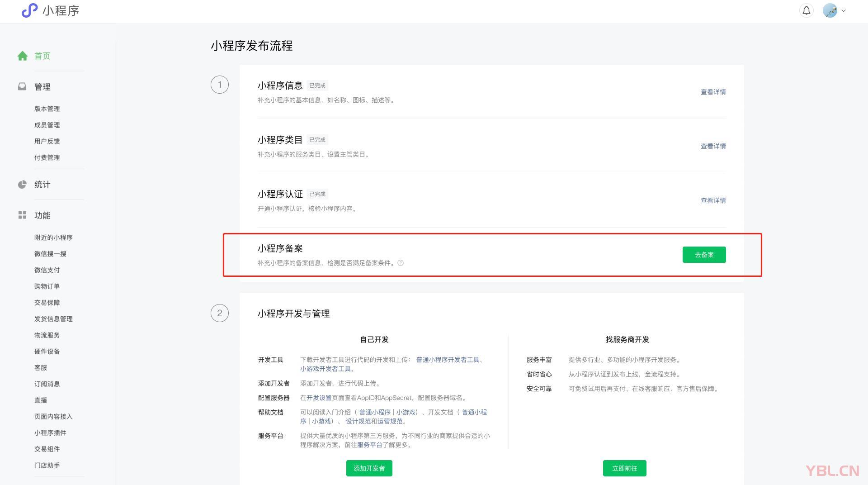The image size is (868, 485).
Task: Open the notification bell icon
Action: point(806,10)
